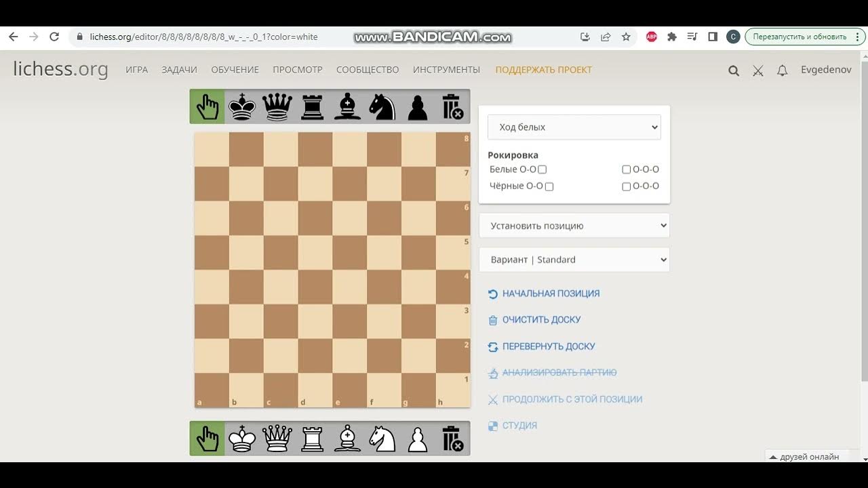Viewport: 868px width, 488px height.
Task: Open the Evgedenov user menu
Action: (826, 70)
